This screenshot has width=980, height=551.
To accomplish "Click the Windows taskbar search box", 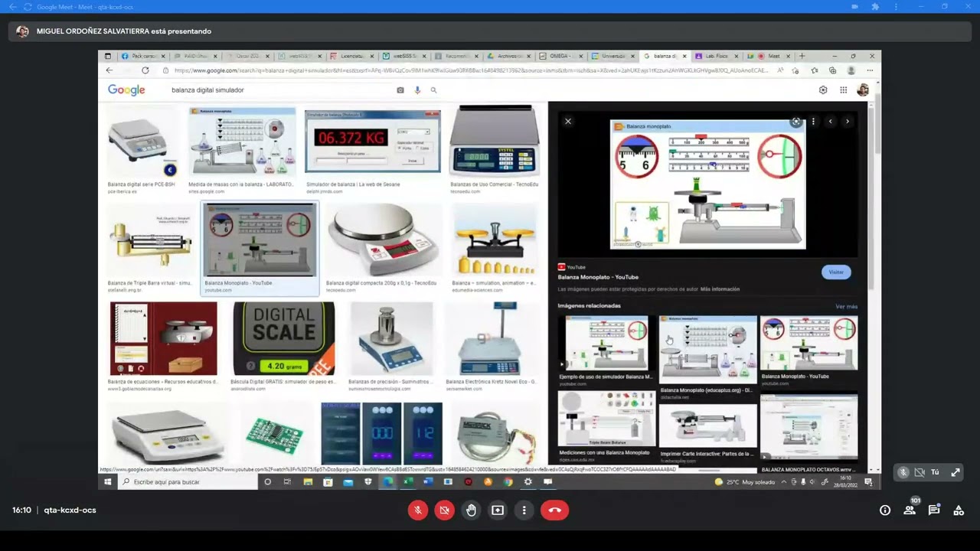I will click(188, 482).
